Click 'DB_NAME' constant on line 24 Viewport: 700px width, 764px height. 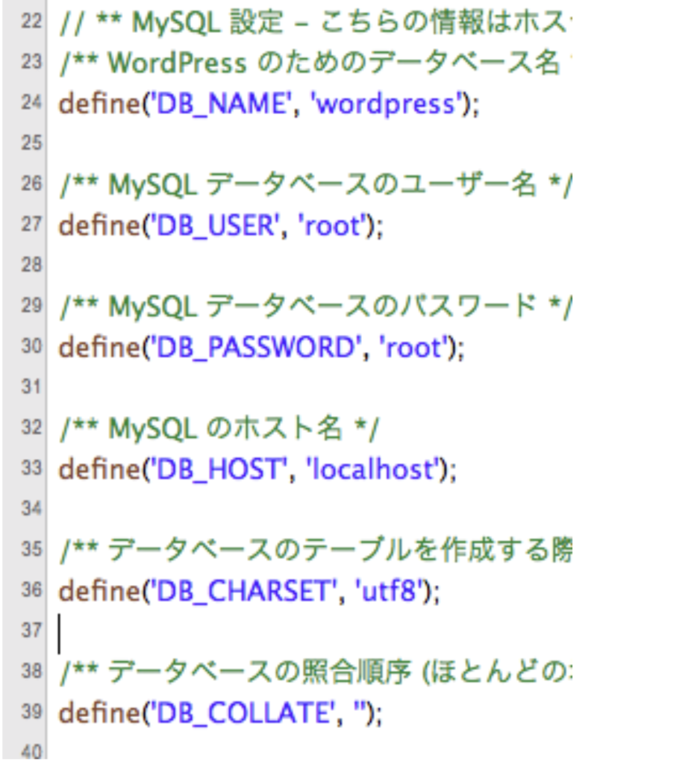point(221,104)
